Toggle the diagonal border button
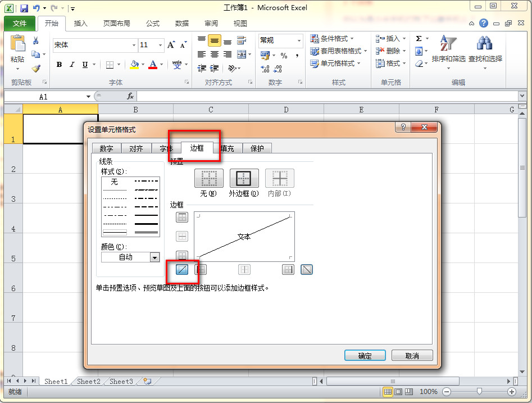The image size is (532, 403). [x=182, y=269]
